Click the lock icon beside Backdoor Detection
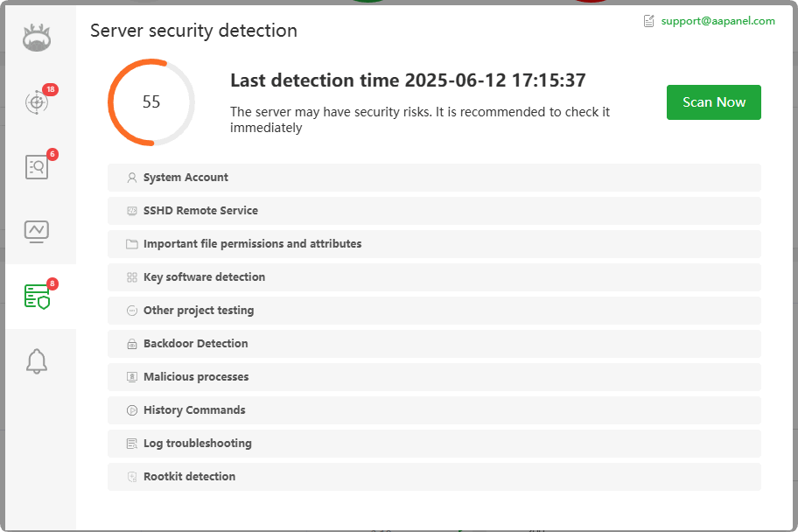The image size is (798, 532). (x=132, y=344)
